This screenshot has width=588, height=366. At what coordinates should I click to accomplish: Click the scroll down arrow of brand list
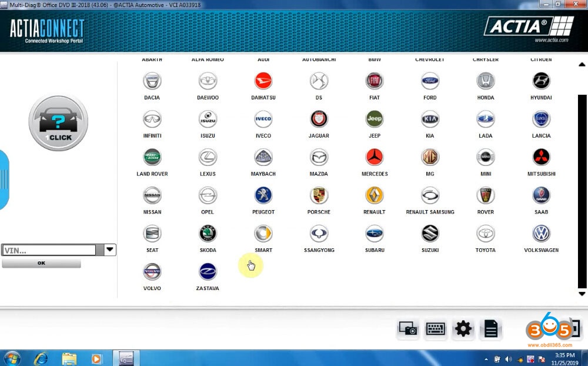582,294
